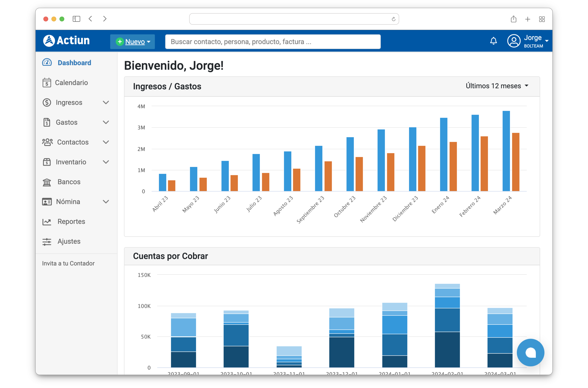Select the Reportes chart icon
Viewport: 588px width, 388px height.
coord(47,221)
